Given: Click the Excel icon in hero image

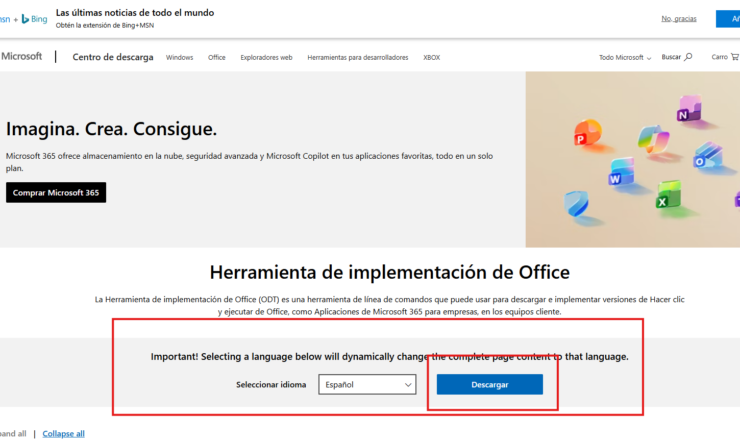Looking at the screenshot, I should (669, 195).
